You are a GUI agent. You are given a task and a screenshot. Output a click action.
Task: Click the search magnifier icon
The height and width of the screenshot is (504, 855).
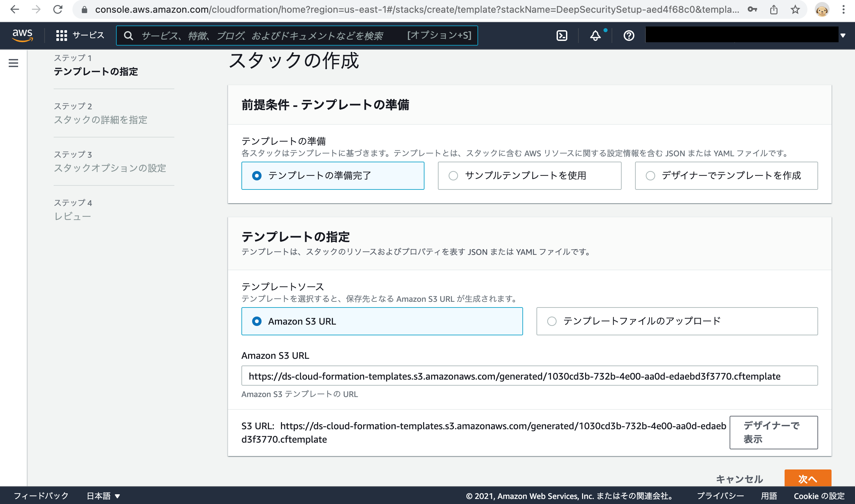128,36
